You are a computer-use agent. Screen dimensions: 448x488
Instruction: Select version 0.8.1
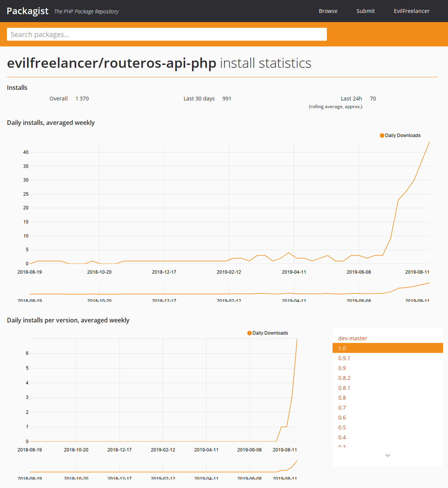(x=387, y=388)
